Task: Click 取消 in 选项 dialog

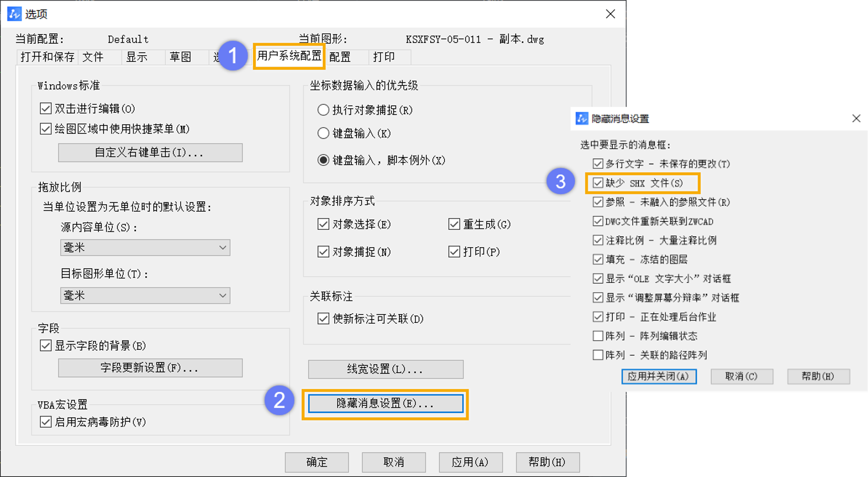Action: coord(394,462)
